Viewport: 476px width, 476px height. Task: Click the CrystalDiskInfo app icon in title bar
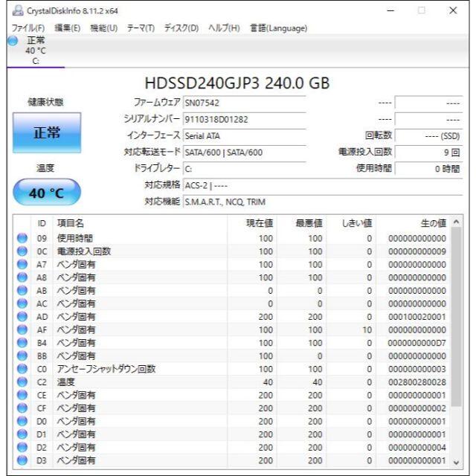[18, 11]
